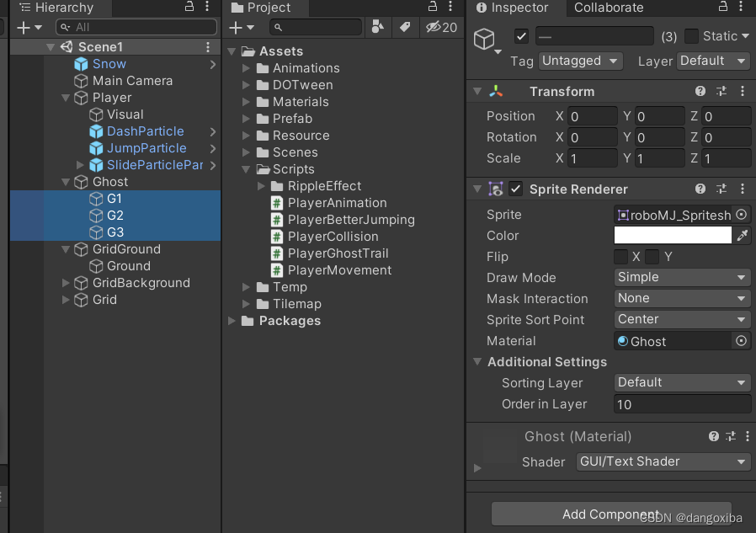Toggle Flip Y checkbox
The image size is (756, 533).
652,257
